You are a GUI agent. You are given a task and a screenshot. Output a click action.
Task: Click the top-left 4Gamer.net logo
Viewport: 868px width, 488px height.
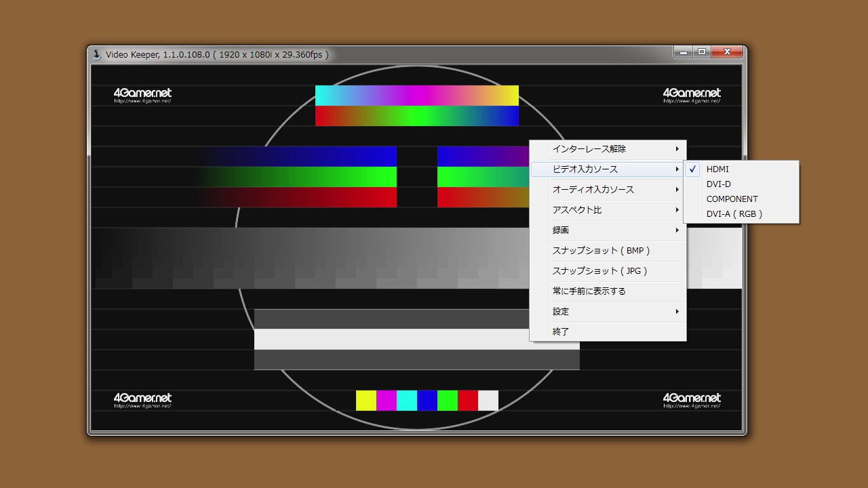[x=142, y=95]
